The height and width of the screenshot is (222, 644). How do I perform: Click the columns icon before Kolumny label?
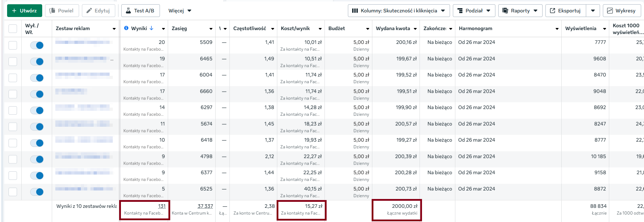[355, 11]
